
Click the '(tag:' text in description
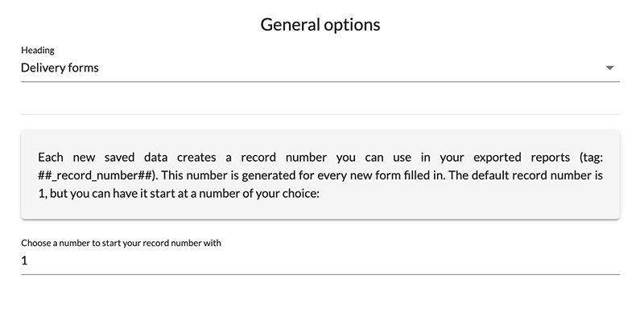pos(591,158)
